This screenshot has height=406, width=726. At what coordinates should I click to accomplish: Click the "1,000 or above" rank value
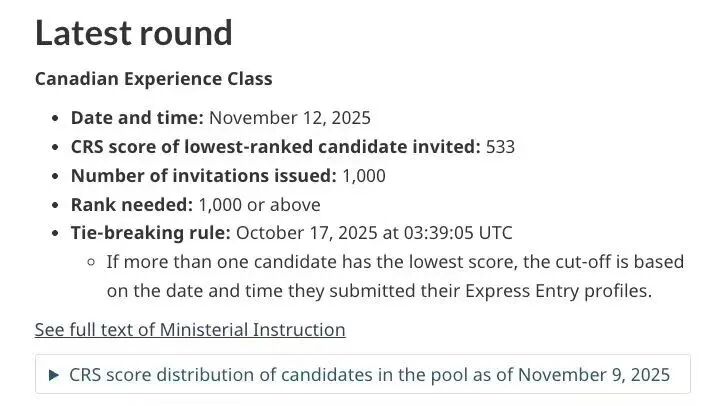click(259, 204)
